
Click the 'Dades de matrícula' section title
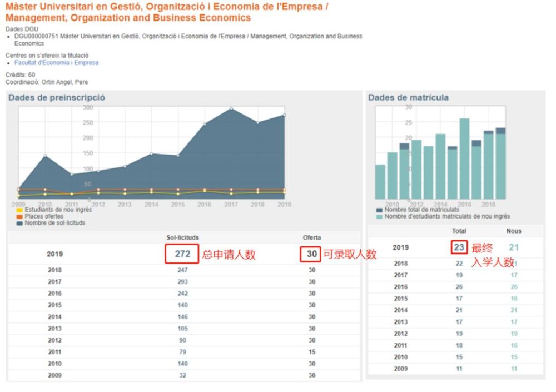pyautogui.click(x=408, y=97)
